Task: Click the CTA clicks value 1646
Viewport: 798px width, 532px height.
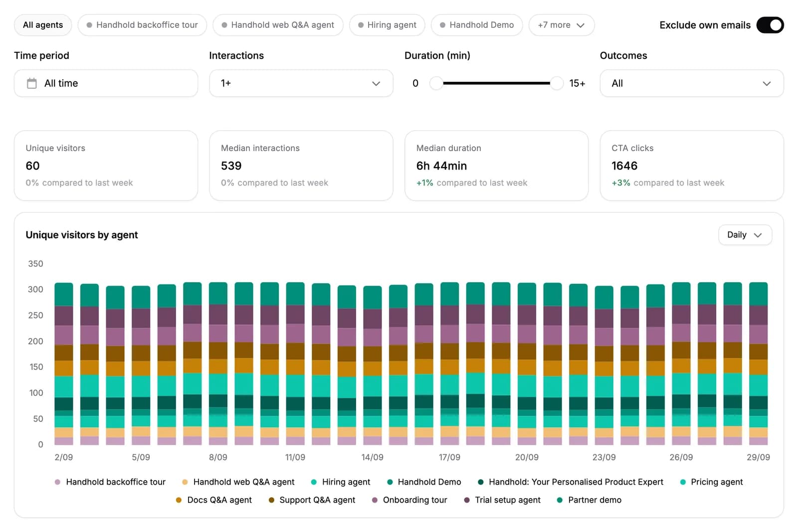Action: click(624, 166)
